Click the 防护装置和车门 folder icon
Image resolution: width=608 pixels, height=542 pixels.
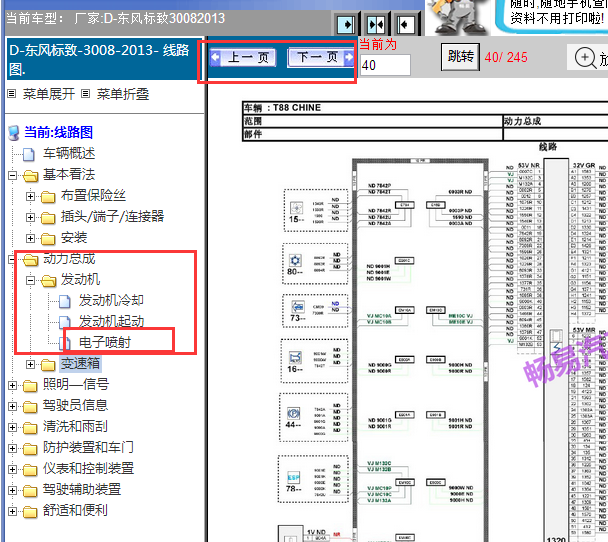[30, 448]
